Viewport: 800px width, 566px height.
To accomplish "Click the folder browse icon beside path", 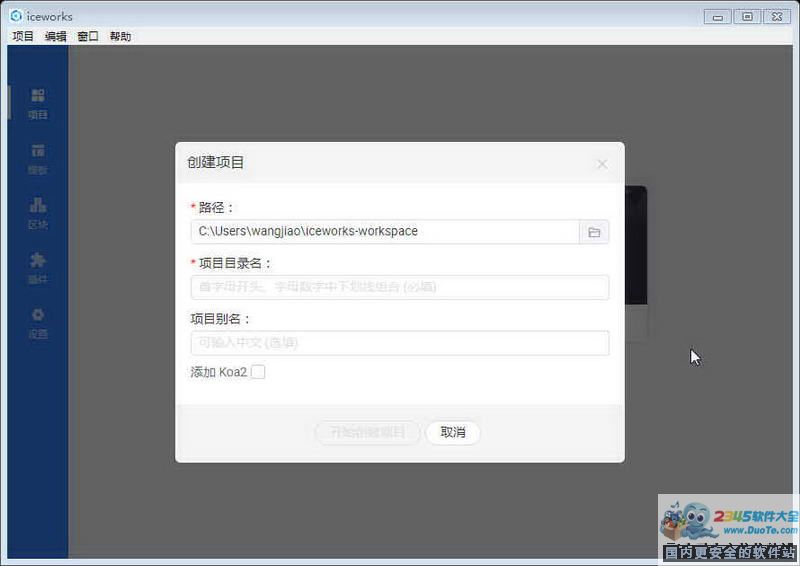I will [x=594, y=232].
